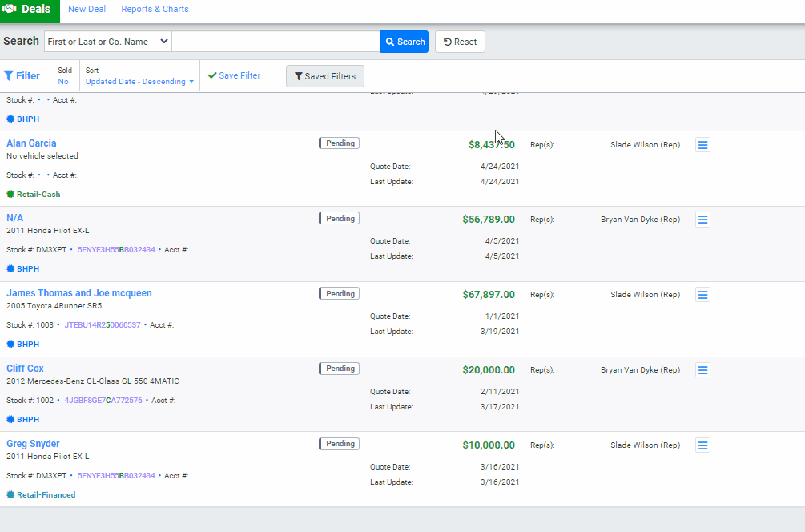Click Last Update 3/19/2021 date

(x=500, y=331)
